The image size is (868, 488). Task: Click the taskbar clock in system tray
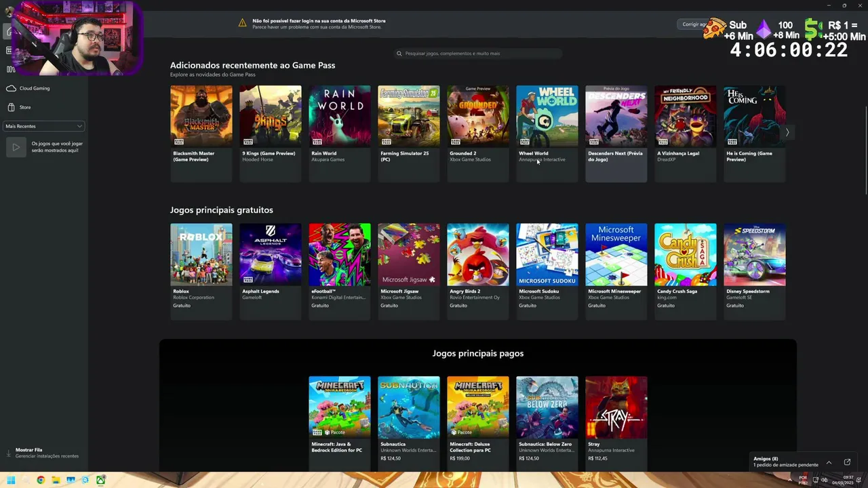pyautogui.click(x=843, y=481)
